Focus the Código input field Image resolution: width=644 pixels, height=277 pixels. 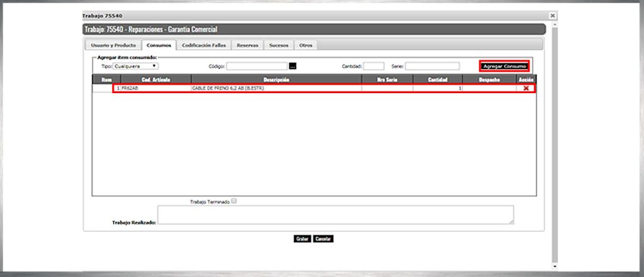[x=257, y=66]
